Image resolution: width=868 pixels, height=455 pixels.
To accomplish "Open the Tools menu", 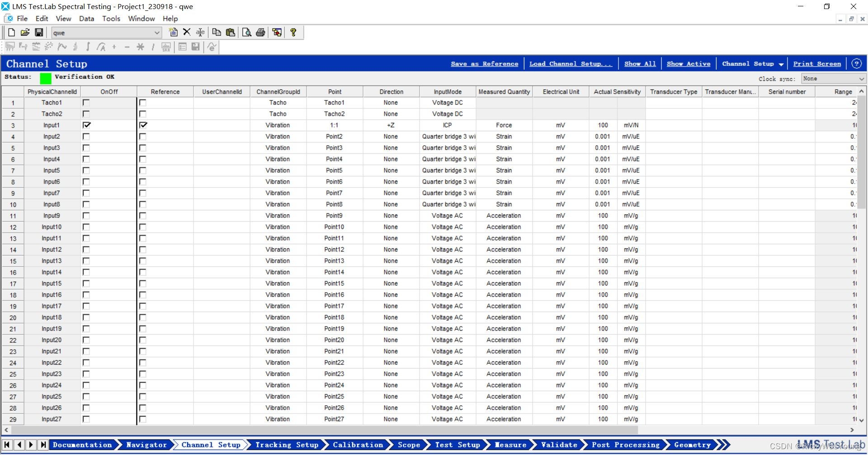I will (111, 19).
